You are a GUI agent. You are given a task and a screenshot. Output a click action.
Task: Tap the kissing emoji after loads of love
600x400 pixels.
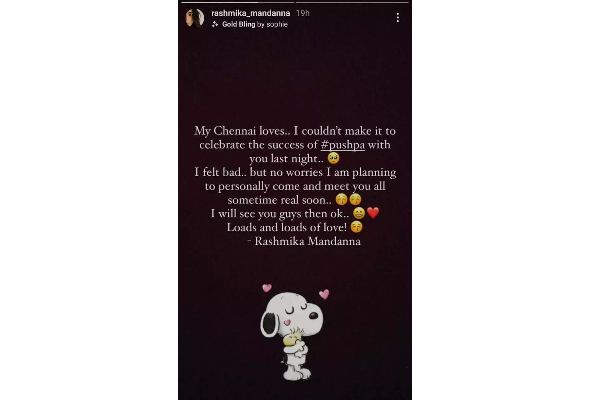pyautogui.click(x=356, y=227)
